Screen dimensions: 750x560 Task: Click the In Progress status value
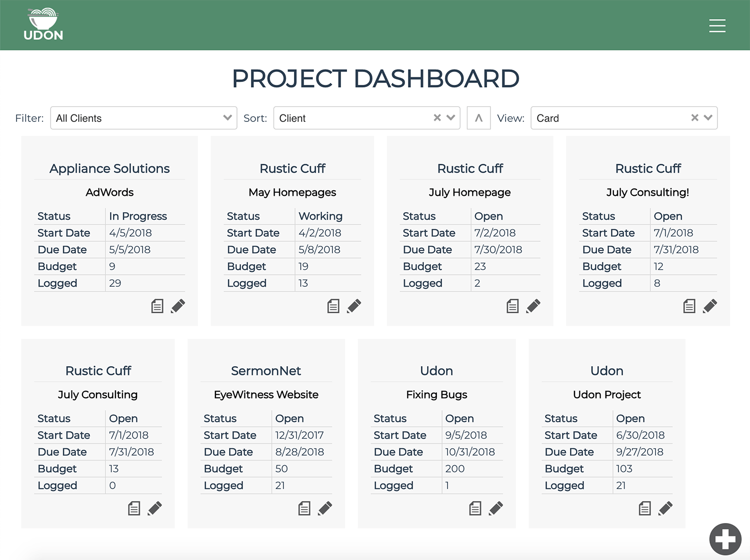pos(138,216)
